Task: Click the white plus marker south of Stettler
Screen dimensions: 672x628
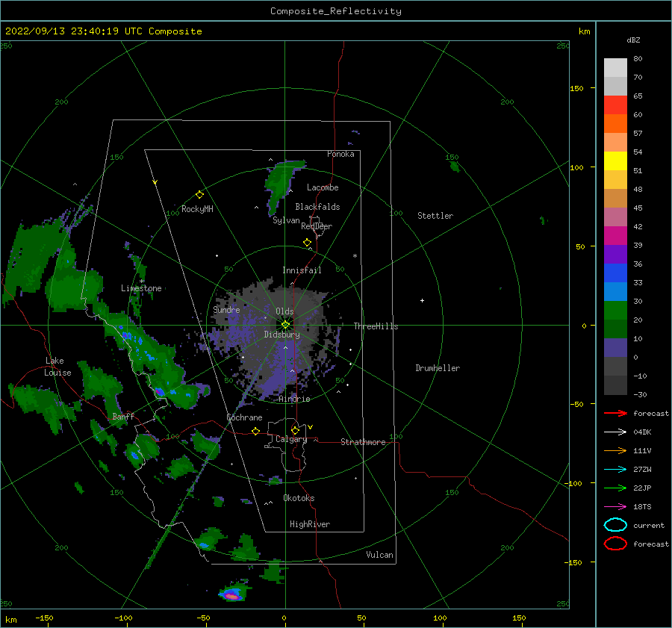Action: (x=422, y=300)
